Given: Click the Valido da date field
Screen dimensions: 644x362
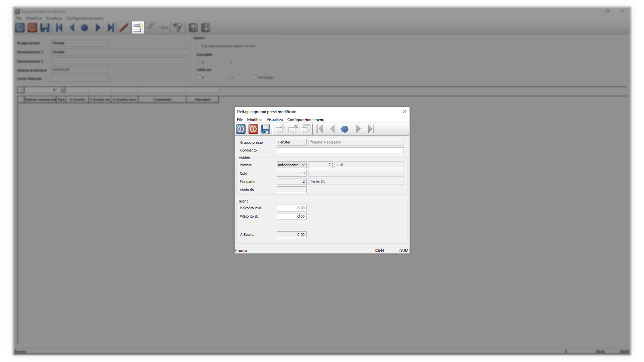Looking at the screenshot, I should click(x=291, y=190).
